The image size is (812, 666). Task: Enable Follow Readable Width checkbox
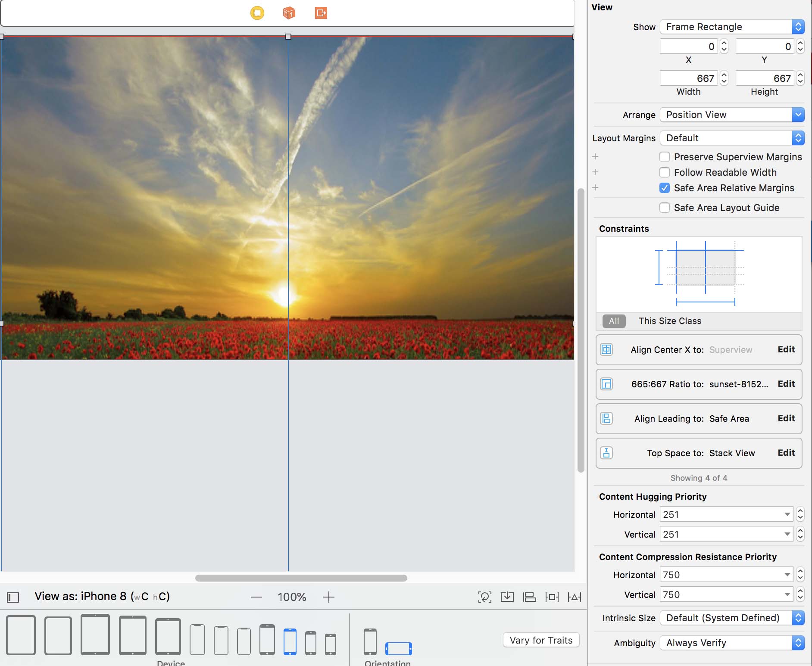[665, 172]
